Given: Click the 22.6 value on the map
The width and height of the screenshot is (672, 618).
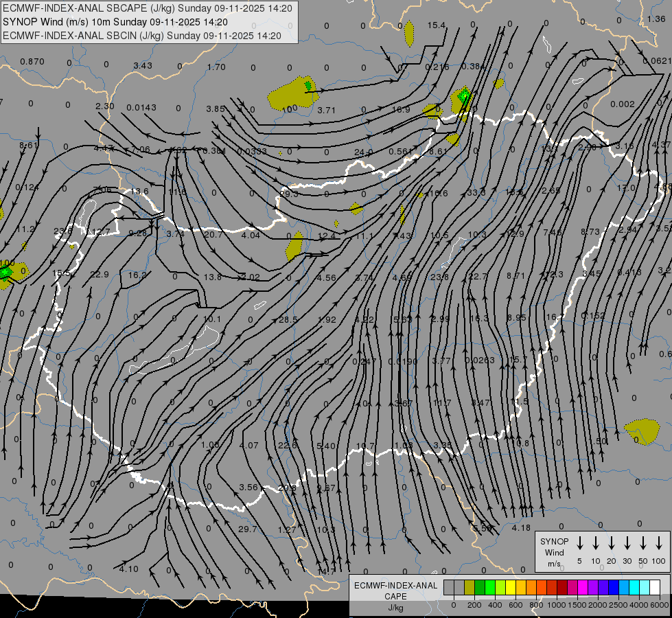Looking at the screenshot, I should pos(287,446).
